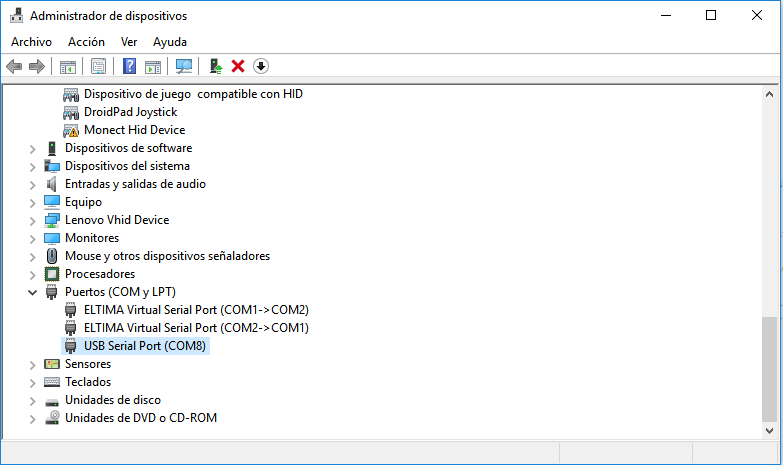Open the Acción menu
Image resolution: width=783 pixels, height=465 pixels.
[86, 42]
